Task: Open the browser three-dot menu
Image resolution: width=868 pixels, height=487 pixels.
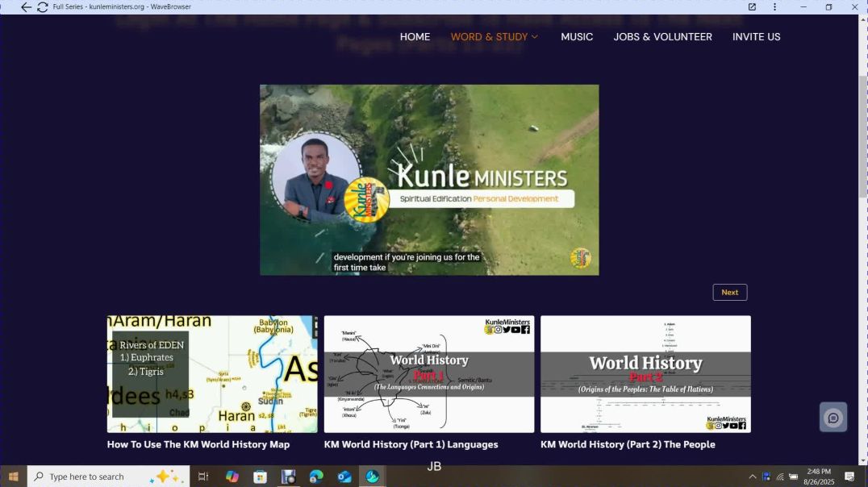Action: (x=774, y=7)
